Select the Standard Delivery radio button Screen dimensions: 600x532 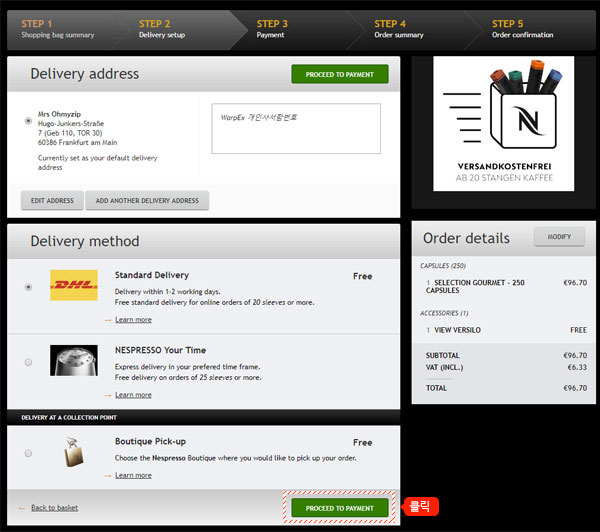coord(28,287)
